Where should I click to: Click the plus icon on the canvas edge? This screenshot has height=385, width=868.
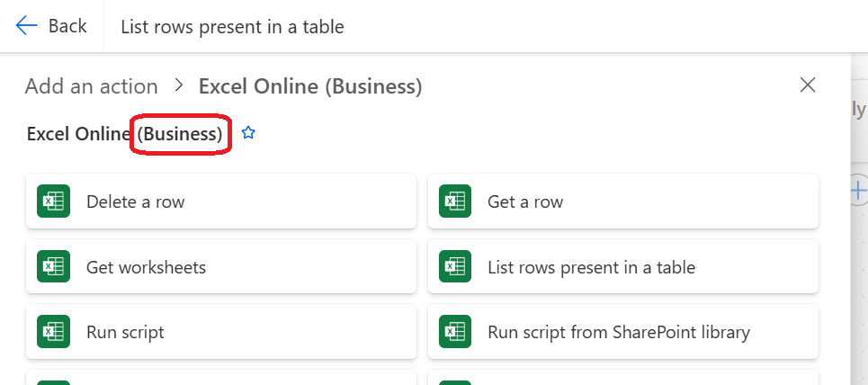click(x=859, y=191)
